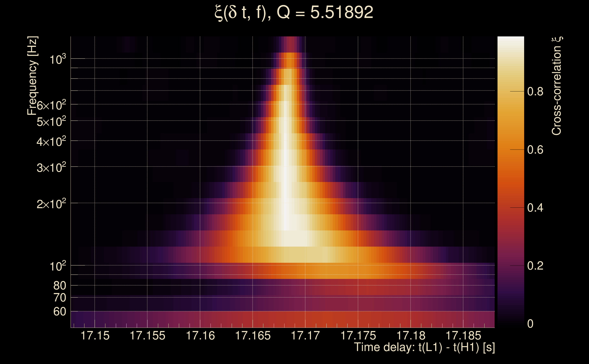Screen dimensions: 589x364
Task: Click the 0.4 colorbar tick label
Action: (x=535, y=208)
